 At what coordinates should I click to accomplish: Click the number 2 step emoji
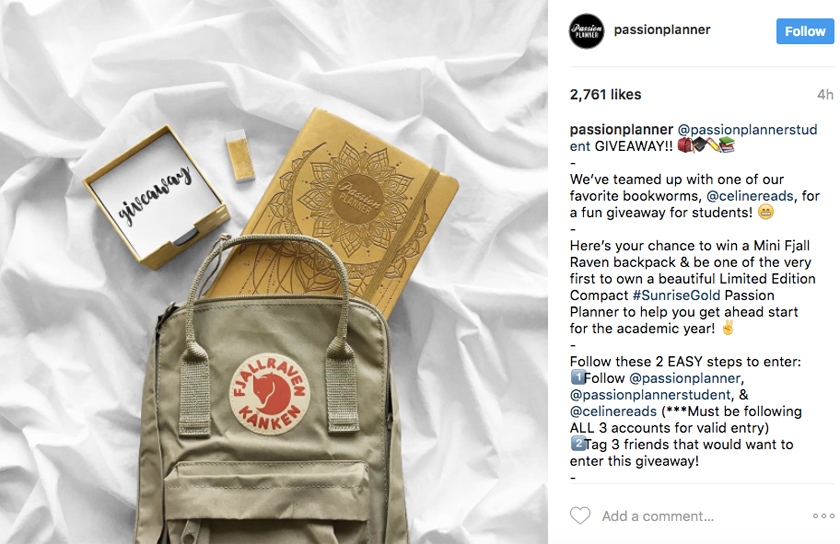click(577, 444)
